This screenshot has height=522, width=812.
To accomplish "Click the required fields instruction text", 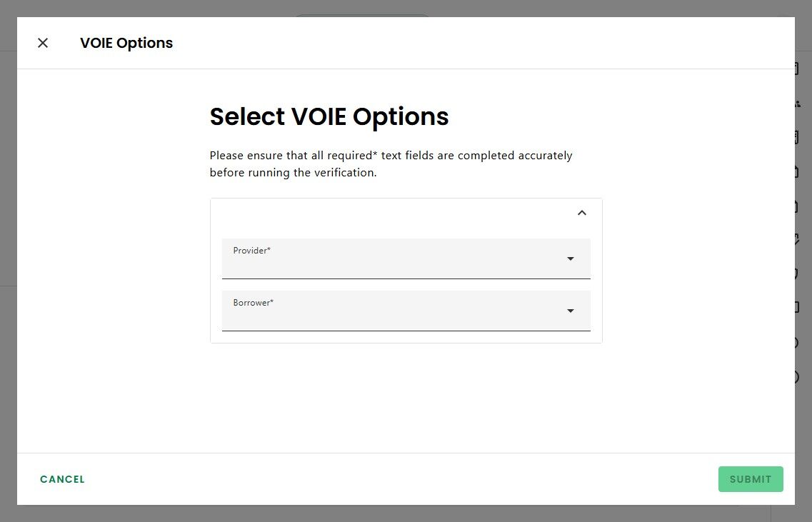I will (x=391, y=164).
